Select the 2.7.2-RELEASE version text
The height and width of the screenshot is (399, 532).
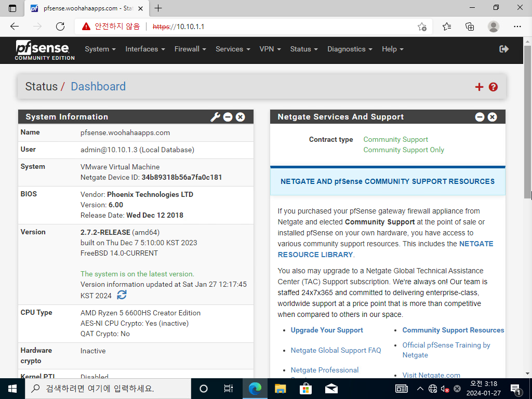point(105,232)
